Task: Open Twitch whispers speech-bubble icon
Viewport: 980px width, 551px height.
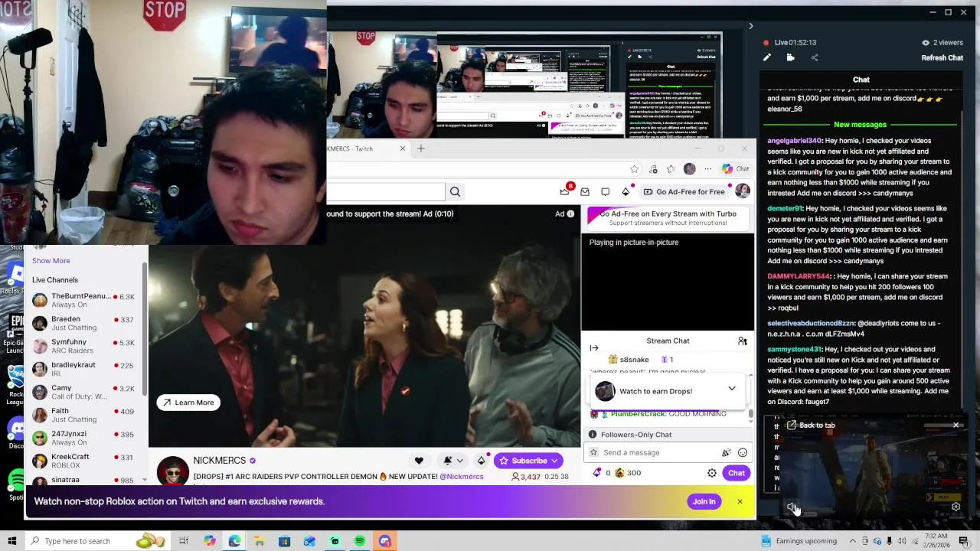Action: pos(605,192)
